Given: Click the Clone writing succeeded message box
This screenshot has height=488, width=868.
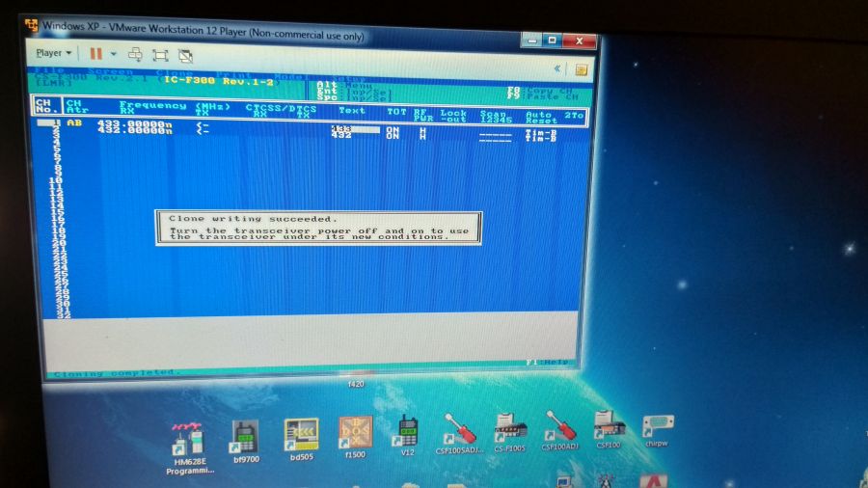Looking at the screenshot, I should (x=318, y=228).
